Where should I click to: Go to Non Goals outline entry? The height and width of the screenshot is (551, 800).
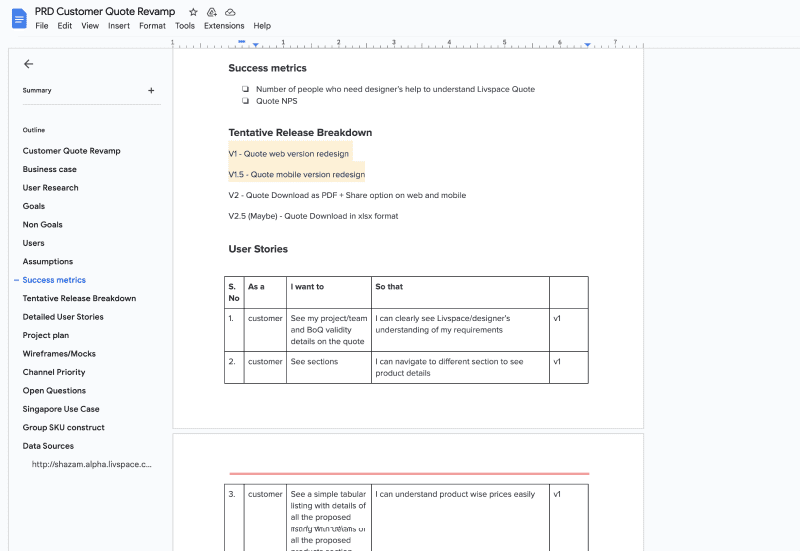point(42,224)
